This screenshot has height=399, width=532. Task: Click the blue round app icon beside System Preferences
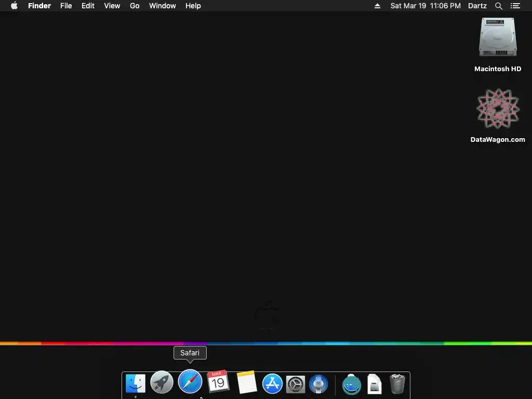(x=318, y=384)
